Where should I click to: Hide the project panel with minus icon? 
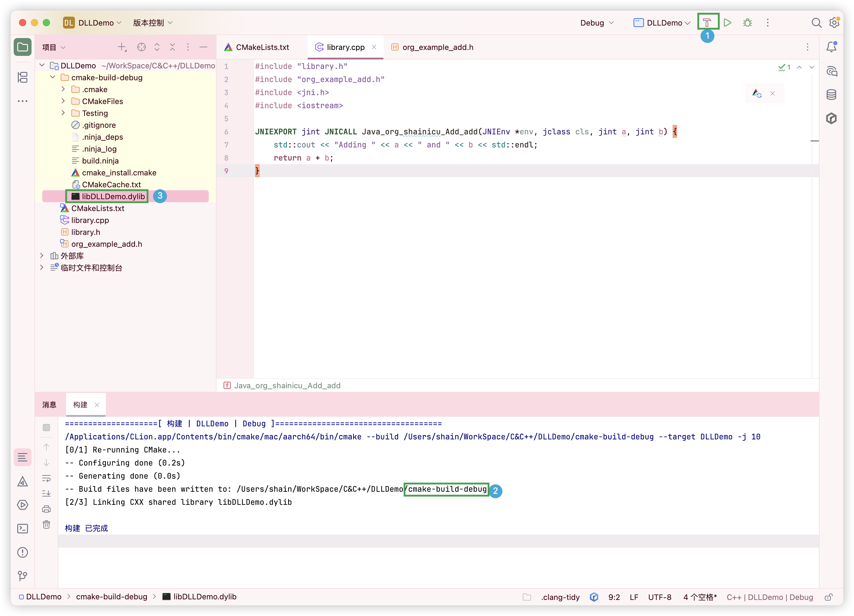tap(203, 47)
